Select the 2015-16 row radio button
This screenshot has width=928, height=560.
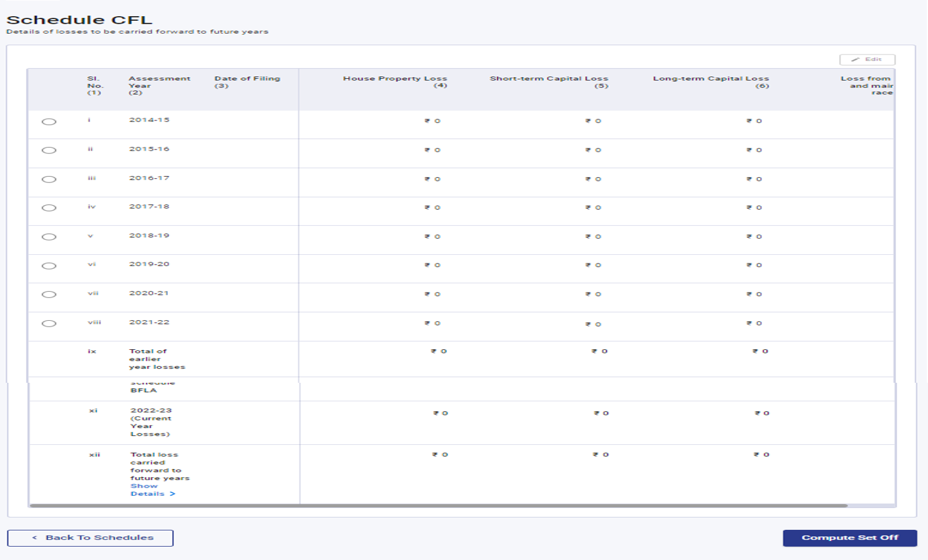click(49, 151)
